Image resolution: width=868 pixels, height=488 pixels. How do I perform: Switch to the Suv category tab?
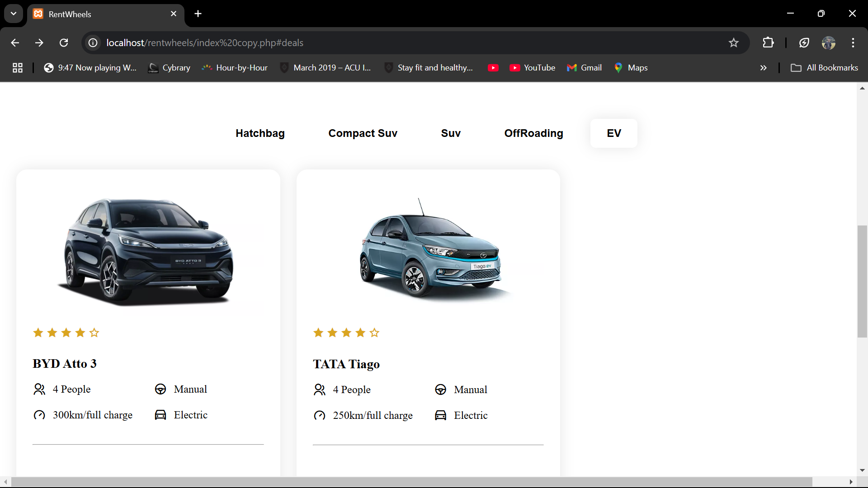click(451, 133)
